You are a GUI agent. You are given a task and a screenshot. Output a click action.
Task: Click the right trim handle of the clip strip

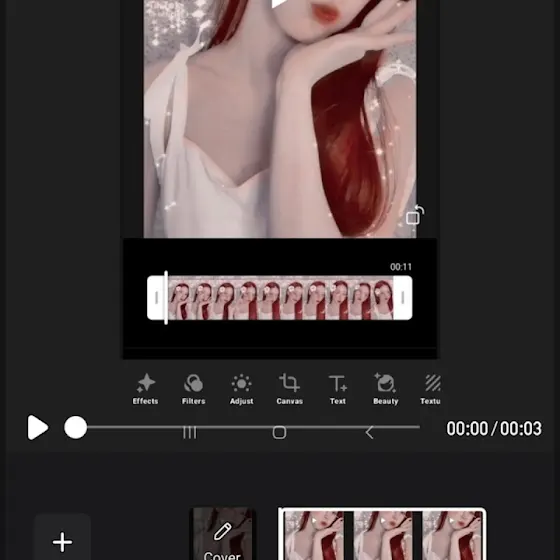point(403,298)
